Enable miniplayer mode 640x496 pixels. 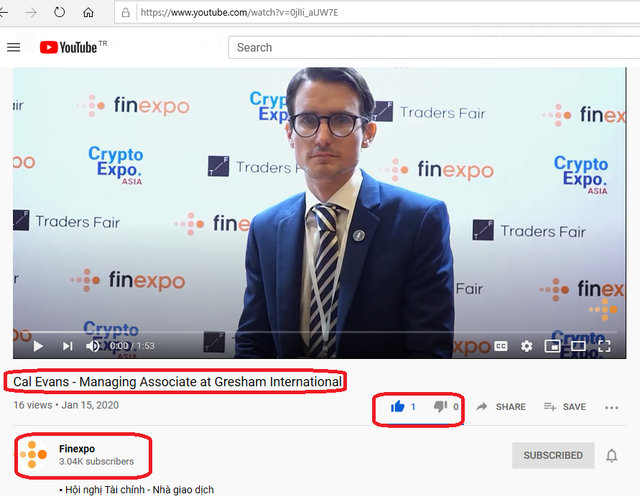(x=552, y=346)
